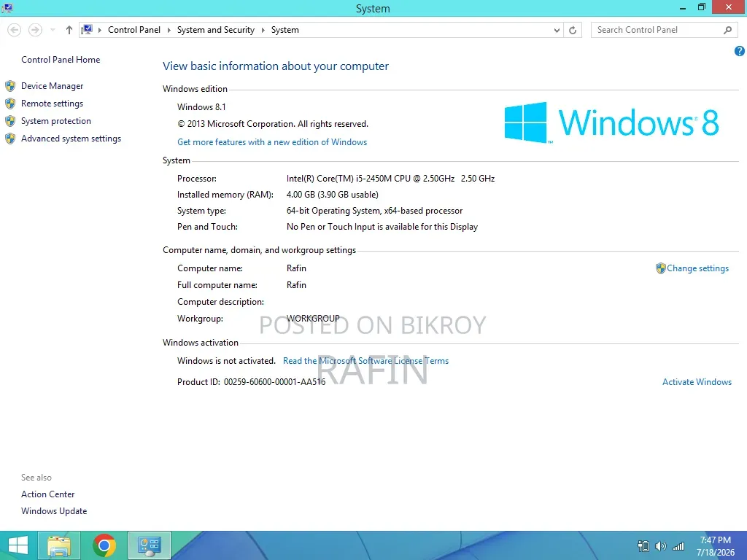The image size is (747, 560).
Task: Expand the chevron before Control Panel
Action: (99, 30)
